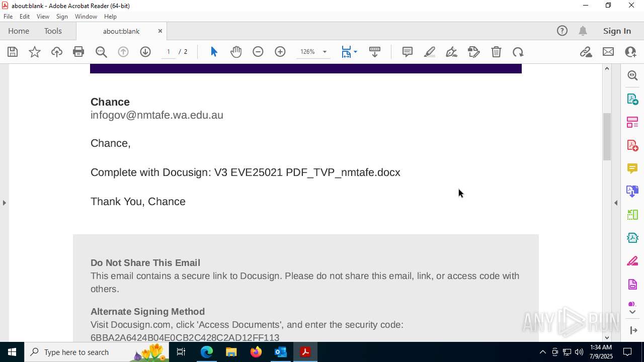Open the Help question mark icon
The width and height of the screenshot is (644, 362).
pyautogui.click(x=562, y=31)
